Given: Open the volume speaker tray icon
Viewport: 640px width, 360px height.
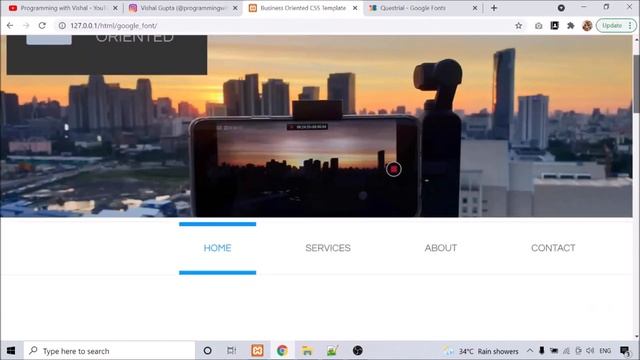Looking at the screenshot, I should 590,351.
